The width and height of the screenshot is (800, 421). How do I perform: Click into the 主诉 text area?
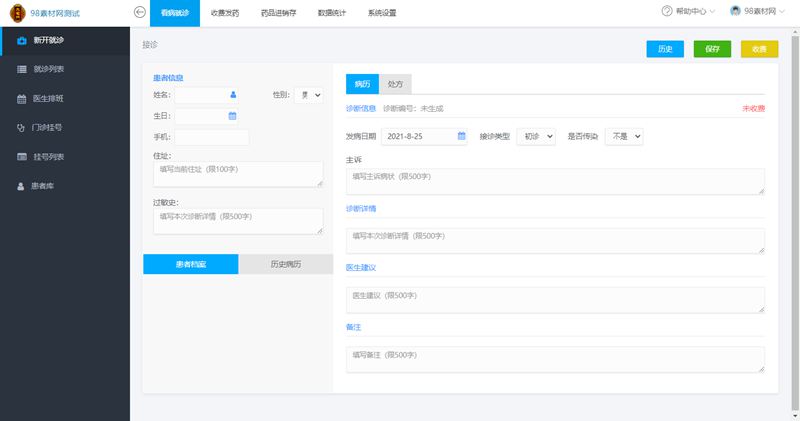tap(555, 181)
